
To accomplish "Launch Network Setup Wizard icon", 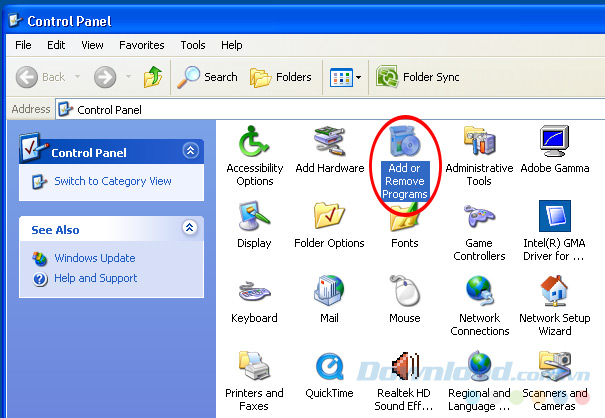I will tap(554, 290).
